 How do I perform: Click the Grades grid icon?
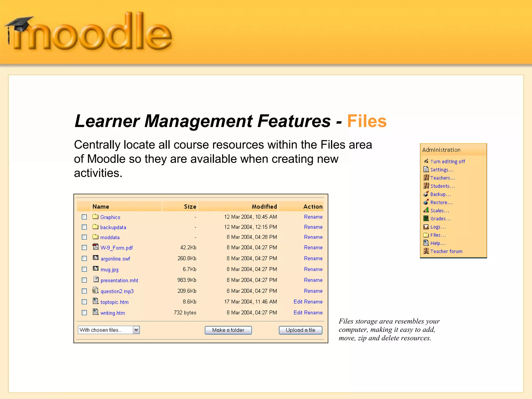426,218
